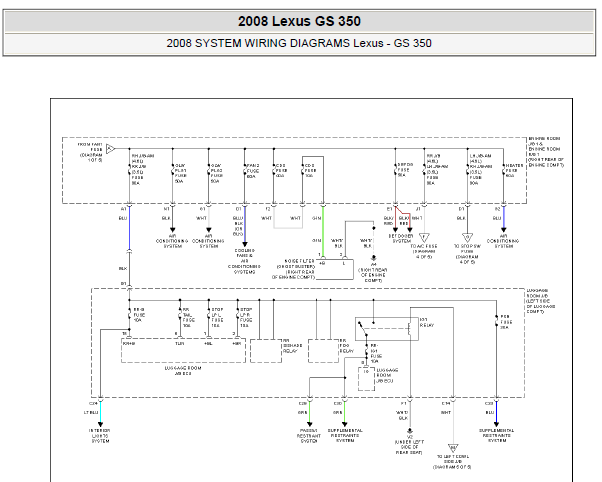Click the V2 ground symbol under connector F1
This screenshot has width=602, height=482.
coord(410,432)
